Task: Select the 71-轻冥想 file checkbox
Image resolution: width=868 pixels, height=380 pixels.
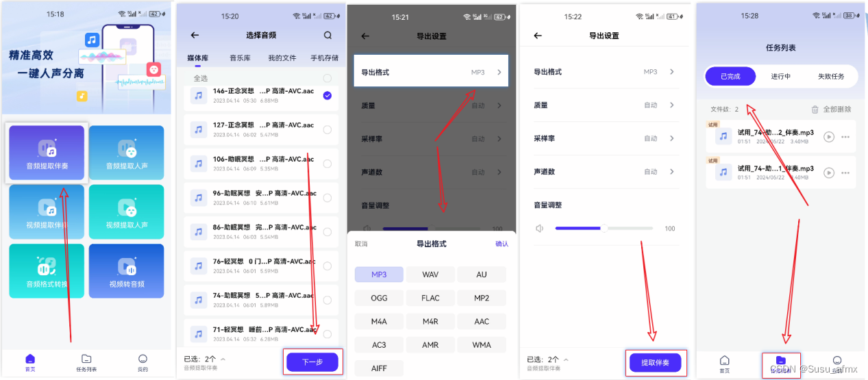Action: tap(327, 334)
